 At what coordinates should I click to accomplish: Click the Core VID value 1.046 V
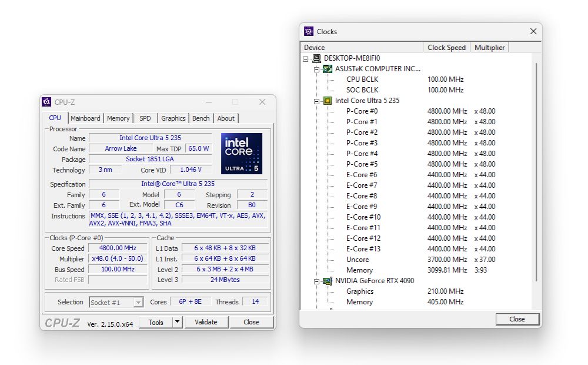coord(191,170)
